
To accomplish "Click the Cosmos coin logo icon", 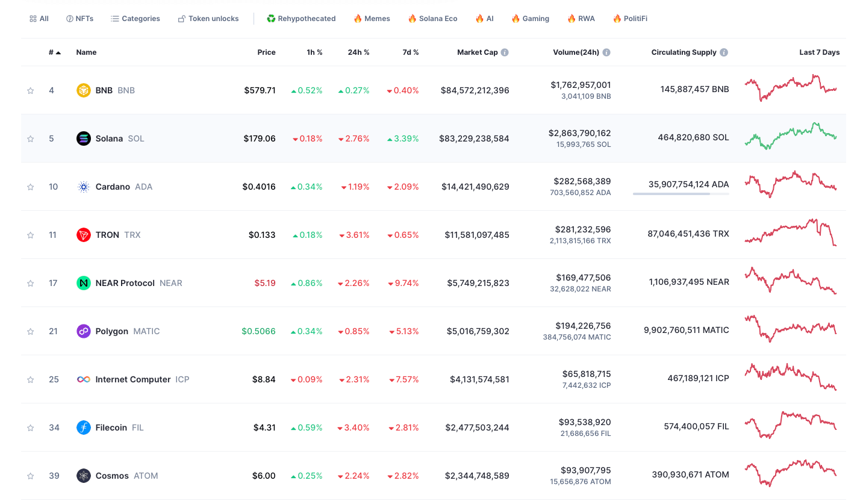I will (84, 476).
